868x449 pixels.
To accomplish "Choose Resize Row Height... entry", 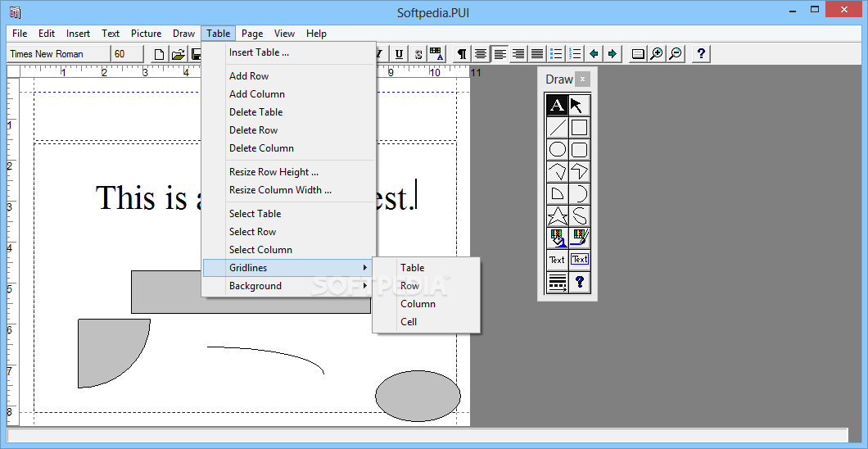I will (x=289, y=171).
